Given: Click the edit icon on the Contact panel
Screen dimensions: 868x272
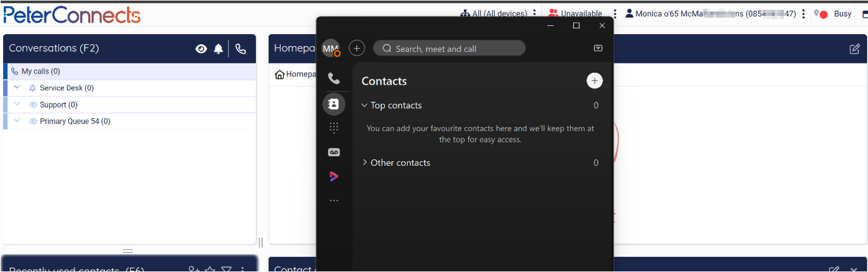Looking at the screenshot, I should click(835, 269).
